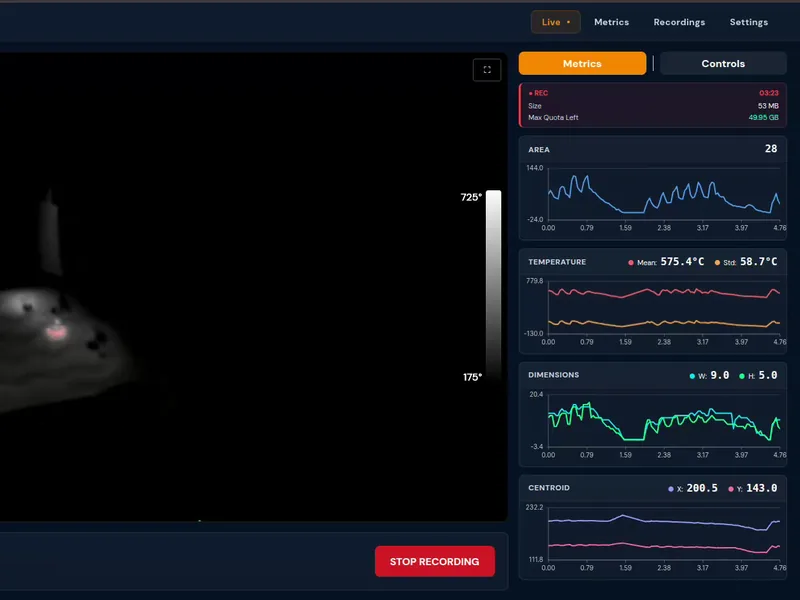Viewport: 800px width, 600px height.
Task: Click the width value 9.0
Action: coord(719,376)
